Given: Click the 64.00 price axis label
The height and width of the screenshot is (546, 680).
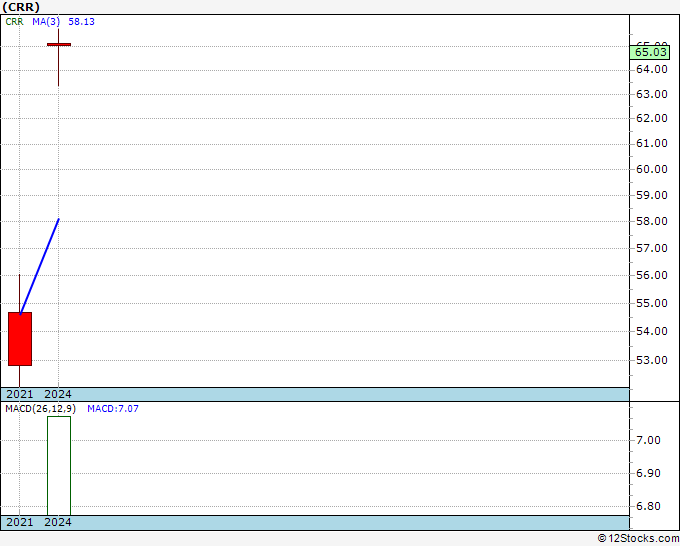Looking at the screenshot, I should tap(651, 69).
